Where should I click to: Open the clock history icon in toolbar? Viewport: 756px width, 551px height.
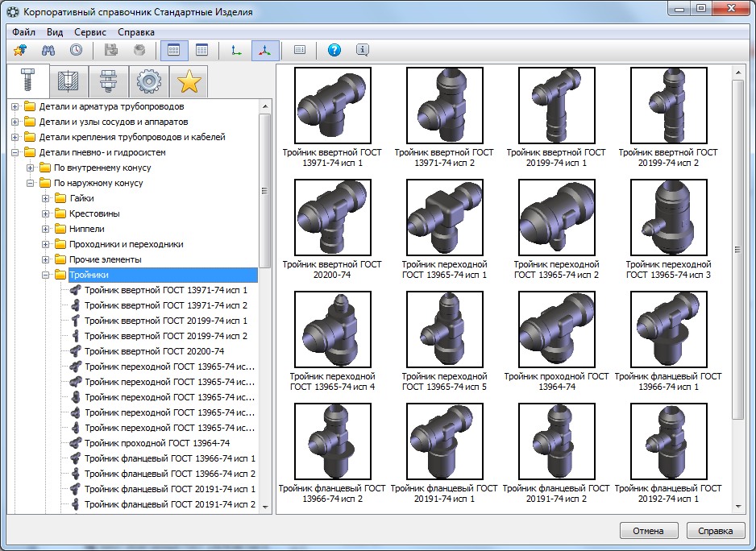76,50
